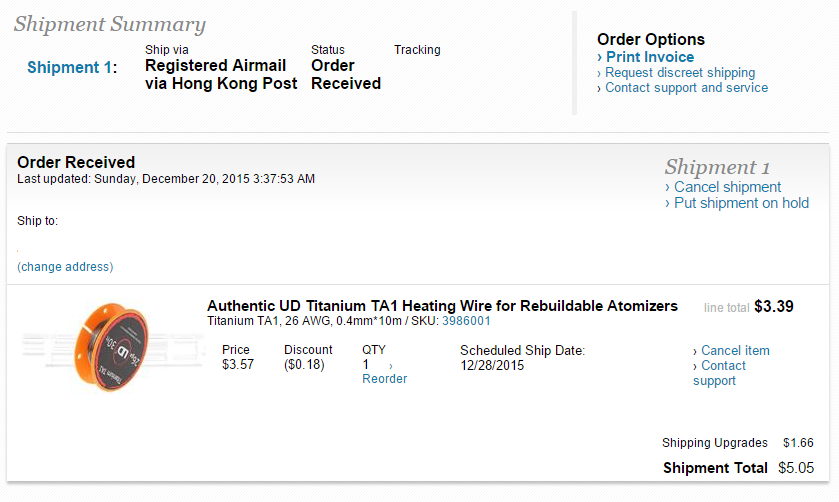Cancel the shipment
Screen dimensions: 839x502
pyautogui.click(x=727, y=187)
